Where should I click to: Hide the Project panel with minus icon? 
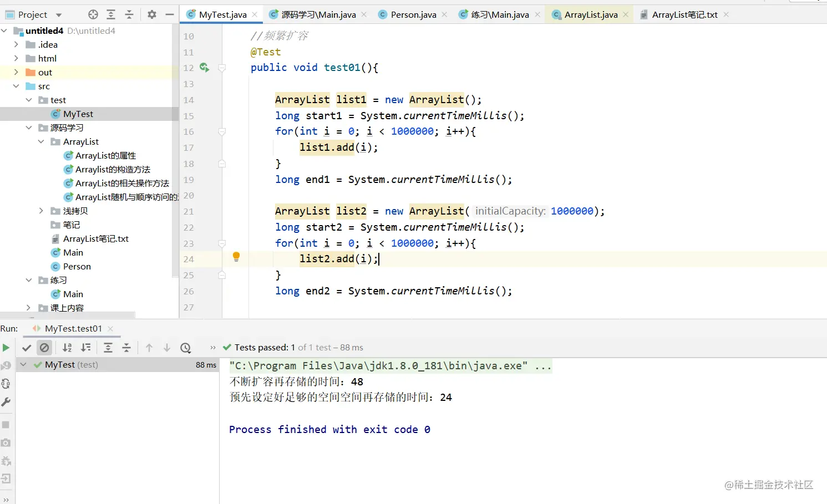[170, 14]
